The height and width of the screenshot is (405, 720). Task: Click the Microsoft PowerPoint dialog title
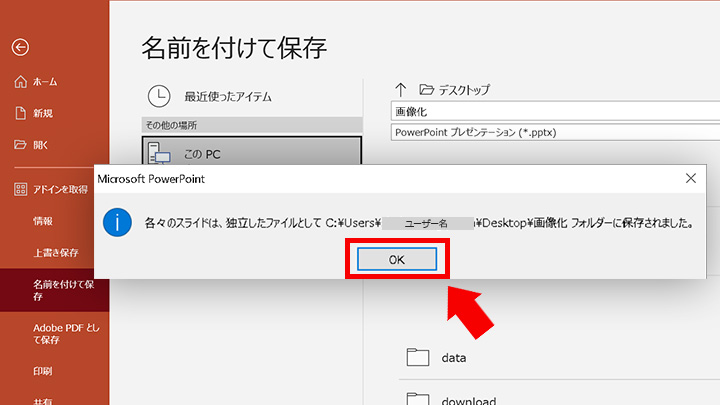151,179
